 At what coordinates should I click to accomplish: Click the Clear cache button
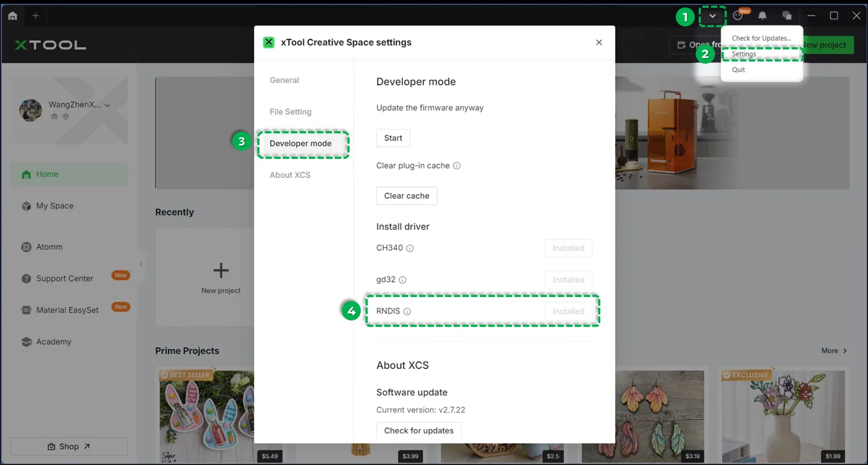(407, 196)
